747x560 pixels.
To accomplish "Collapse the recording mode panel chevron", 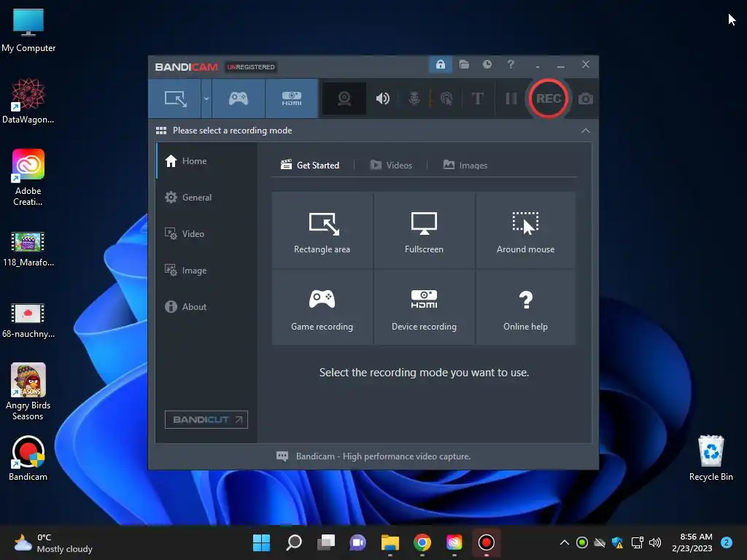I will (586, 131).
